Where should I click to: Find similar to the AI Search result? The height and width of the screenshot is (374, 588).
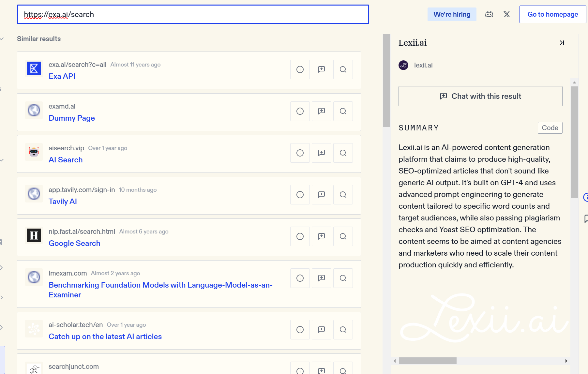point(343,153)
